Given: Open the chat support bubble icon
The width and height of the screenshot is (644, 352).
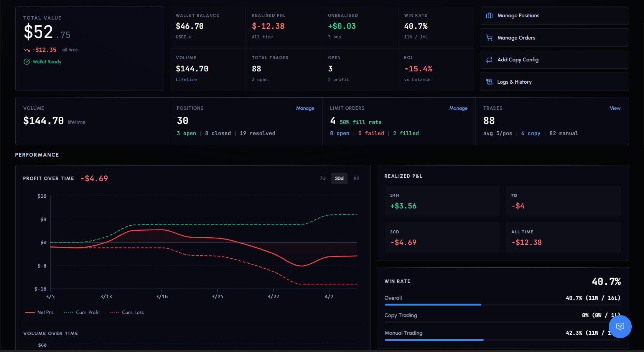Looking at the screenshot, I should click(x=620, y=327).
